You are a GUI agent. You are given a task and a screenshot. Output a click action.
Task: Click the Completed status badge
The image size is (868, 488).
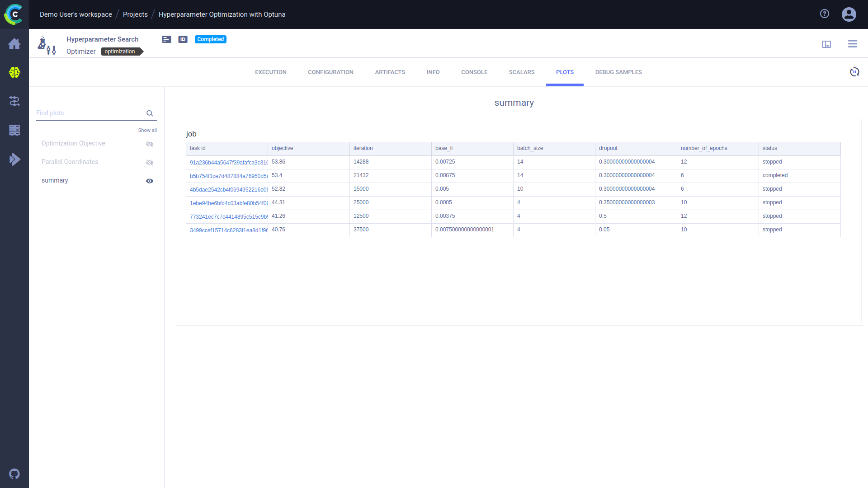click(210, 39)
